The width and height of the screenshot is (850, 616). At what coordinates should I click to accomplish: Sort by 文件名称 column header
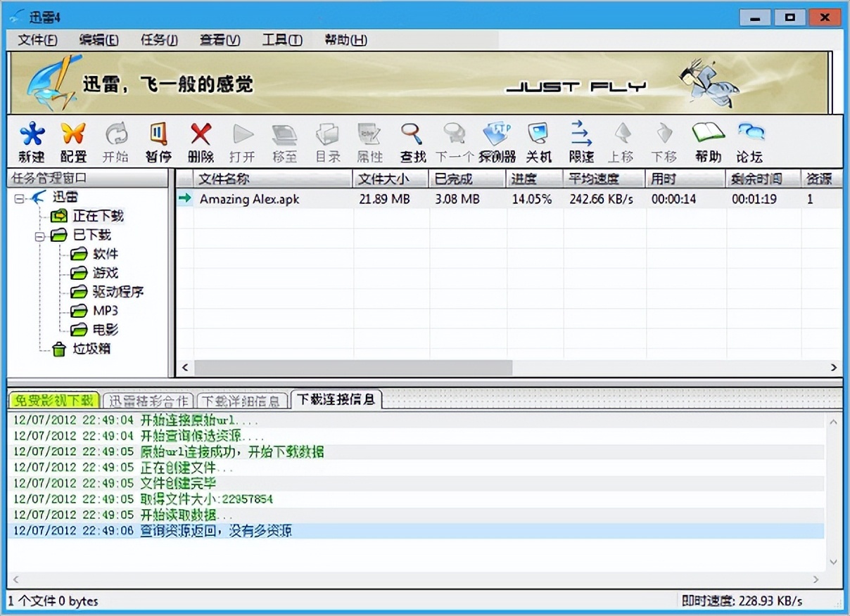(273, 179)
